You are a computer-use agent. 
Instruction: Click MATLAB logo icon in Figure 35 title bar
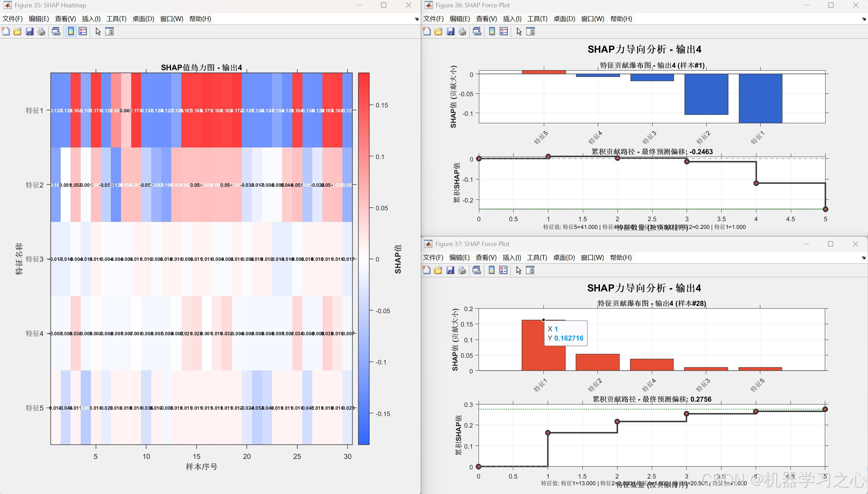7,5
